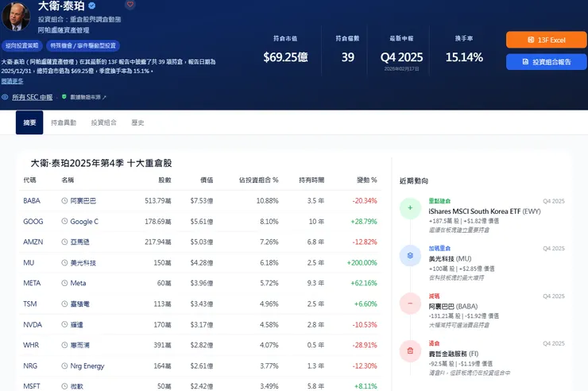The image size is (588, 391).
Task: Open the TSM ticker link
Action: point(30,304)
